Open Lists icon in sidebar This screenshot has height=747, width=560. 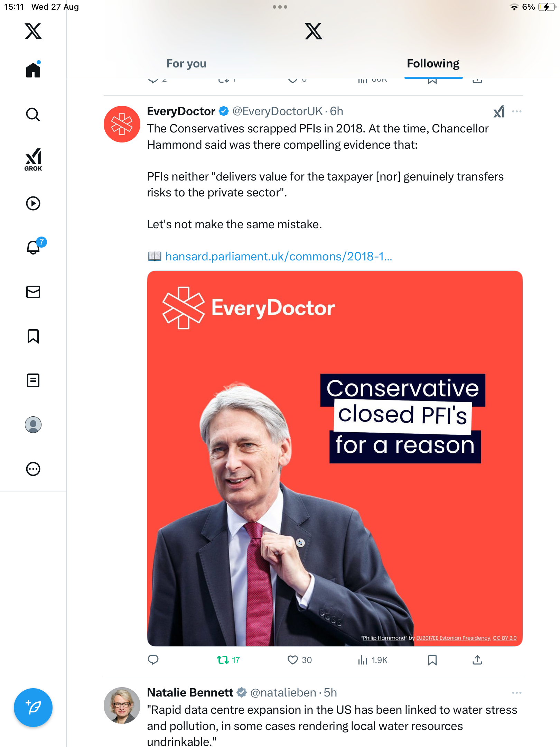coord(33,380)
